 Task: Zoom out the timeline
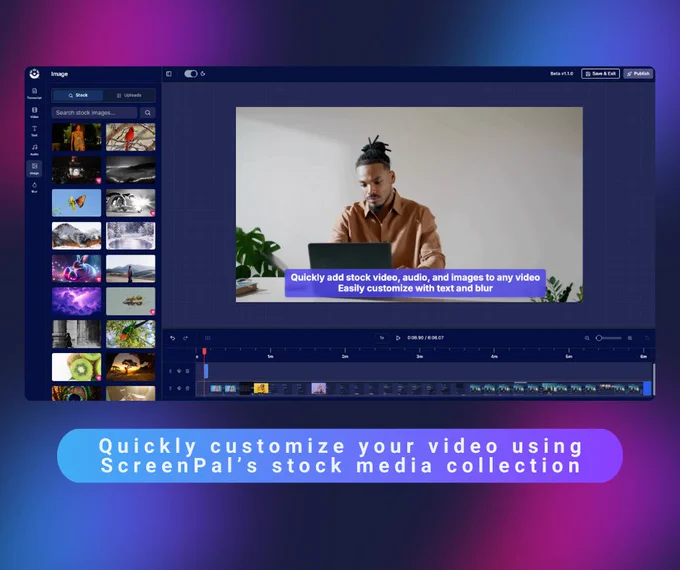tap(587, 338)
